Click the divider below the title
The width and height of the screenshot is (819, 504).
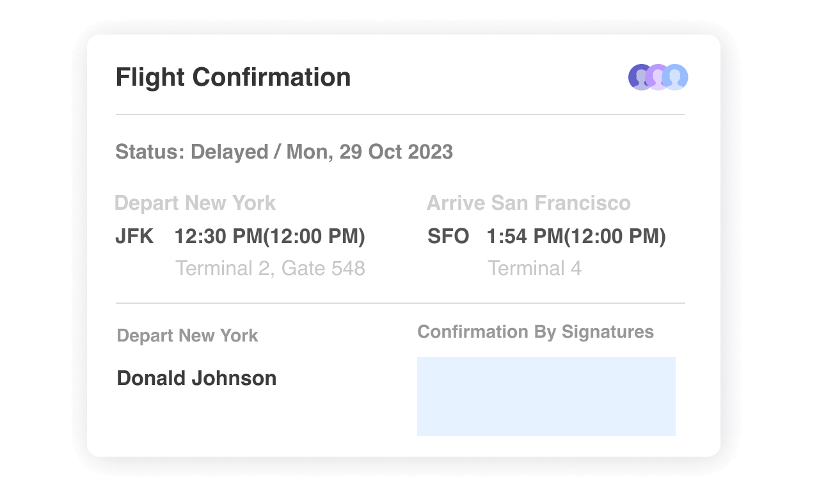point(401,114)
